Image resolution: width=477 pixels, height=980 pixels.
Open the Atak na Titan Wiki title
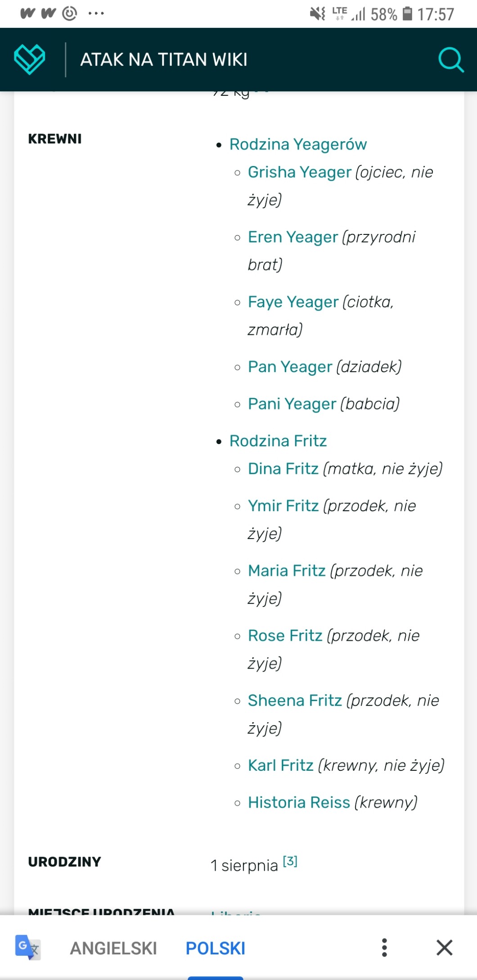click(164, 60)
